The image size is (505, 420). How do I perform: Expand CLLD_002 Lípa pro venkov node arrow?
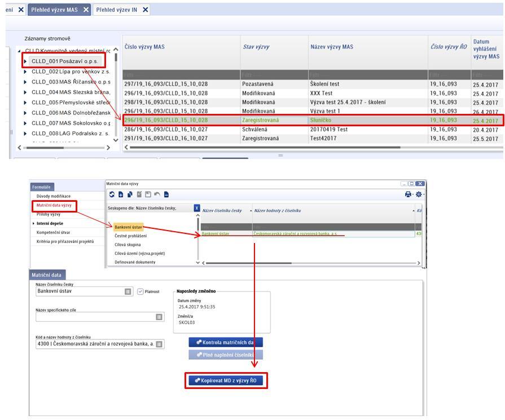coord(25,72)
